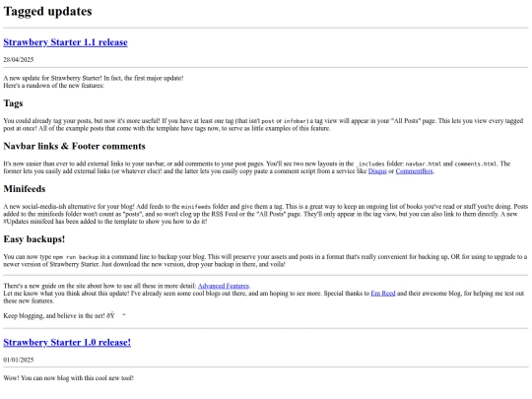Click the Minifeeds section heading
The height and width of the screenshot is (399, 532).
coord(25,189)
